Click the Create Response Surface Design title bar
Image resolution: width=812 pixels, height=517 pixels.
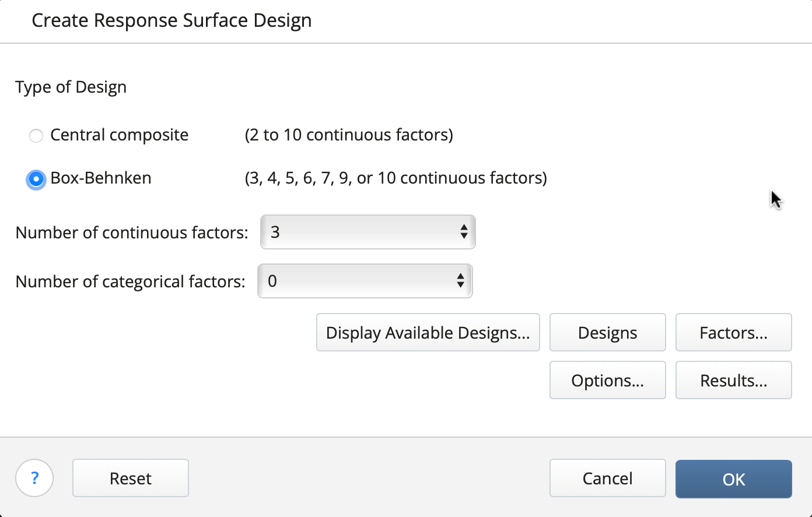tap(172, 20)
